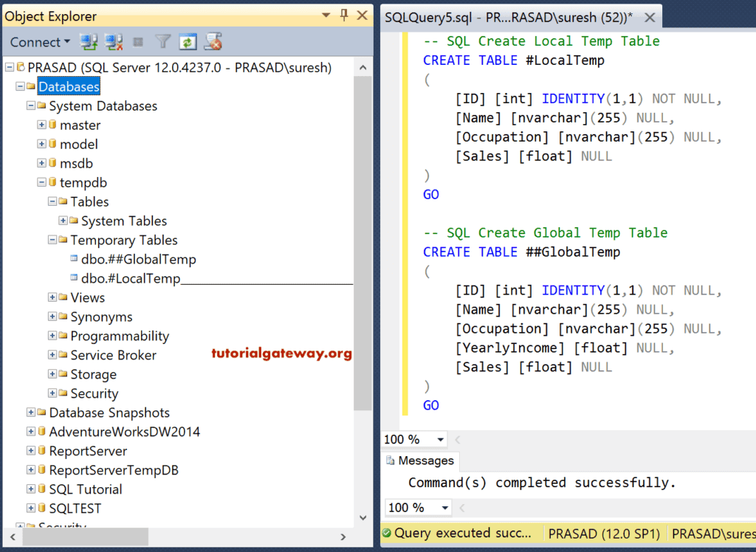This screenshot has height=552, width=756.
Task: Click the Object Explorer vertical scrollbar thumb
Action: [x=363, y=243]
